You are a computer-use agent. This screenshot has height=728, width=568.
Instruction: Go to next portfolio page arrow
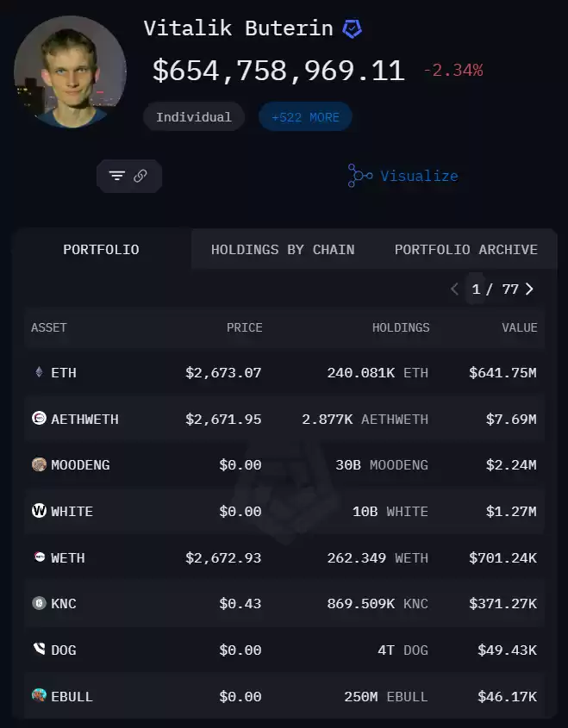(529, 289)
